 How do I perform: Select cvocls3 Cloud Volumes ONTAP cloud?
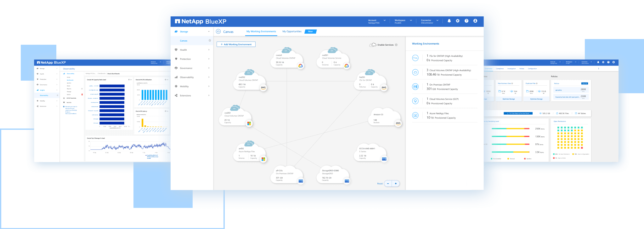[287, 58]
